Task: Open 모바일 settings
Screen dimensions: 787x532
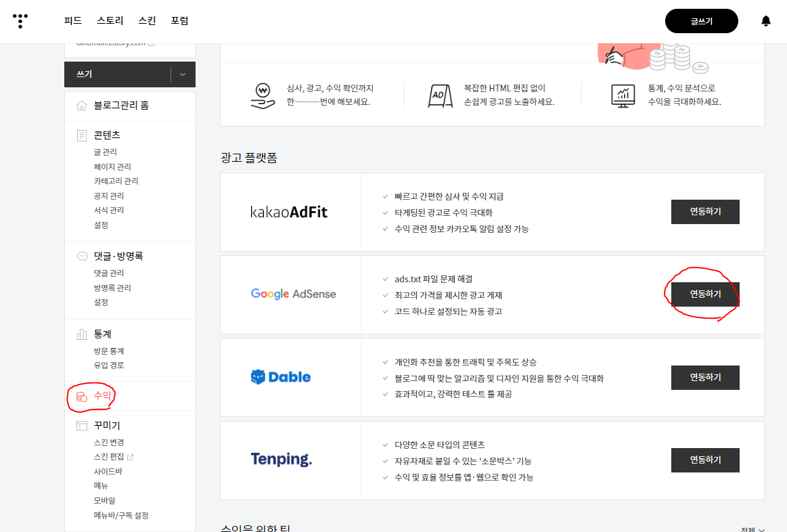Action: coord(104,500)
